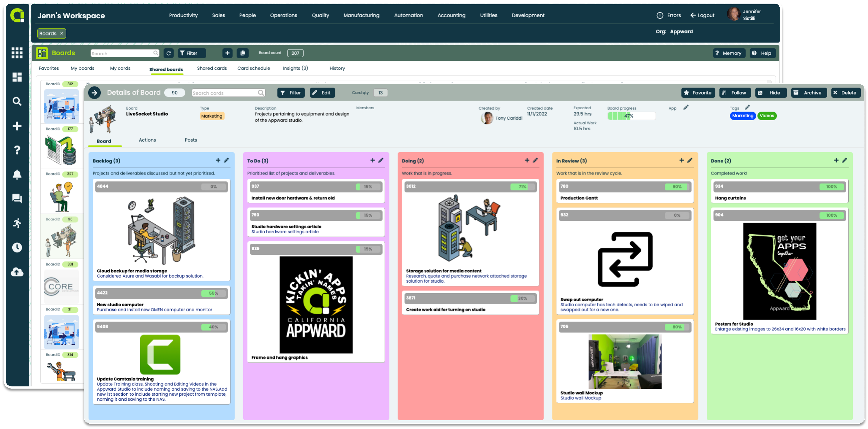Viewport: 868px width, 429px height.
Task: Open the apps grid icon in the sidebar
Action: click(x=17, y=53)
